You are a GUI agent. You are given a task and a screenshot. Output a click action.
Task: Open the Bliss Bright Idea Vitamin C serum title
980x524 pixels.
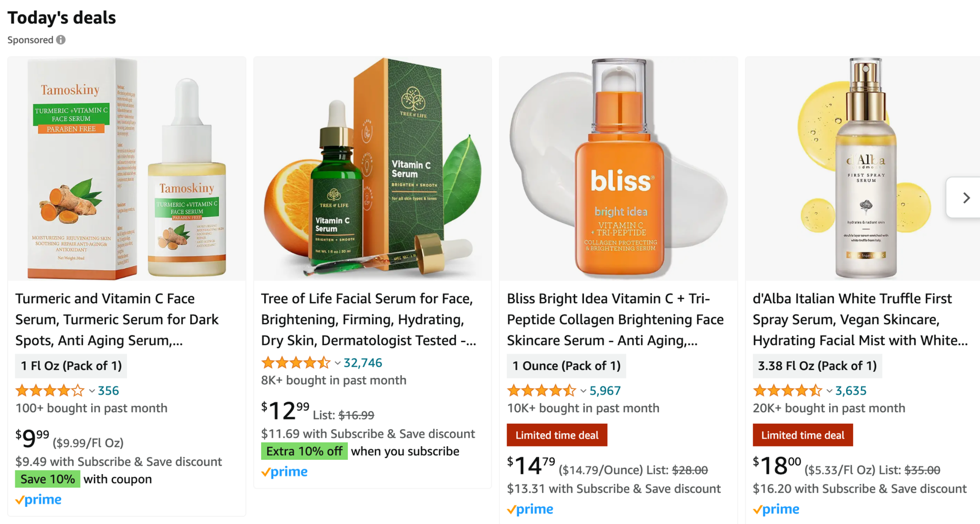click(x=615, y=320)
